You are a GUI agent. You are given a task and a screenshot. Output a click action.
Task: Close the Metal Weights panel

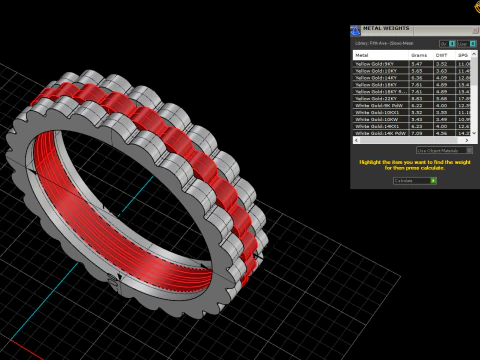pyautogui.click(x=475, y=30)
